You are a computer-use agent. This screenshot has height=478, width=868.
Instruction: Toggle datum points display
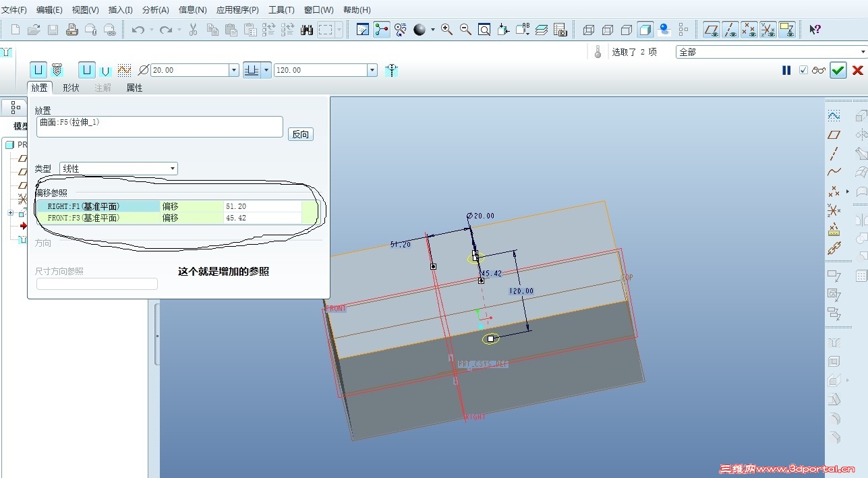click(x=749, y=30)
